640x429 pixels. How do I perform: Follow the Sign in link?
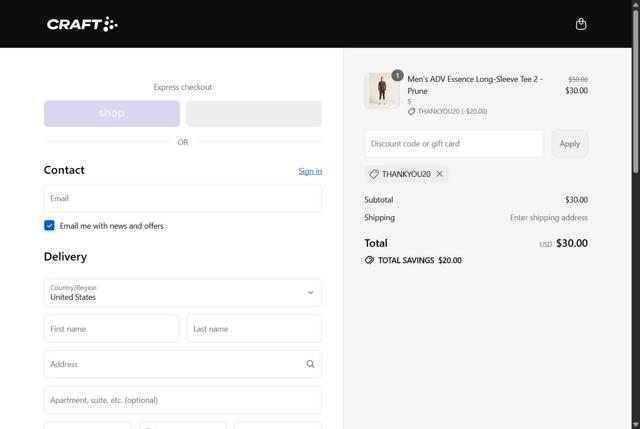pos(310,171)
